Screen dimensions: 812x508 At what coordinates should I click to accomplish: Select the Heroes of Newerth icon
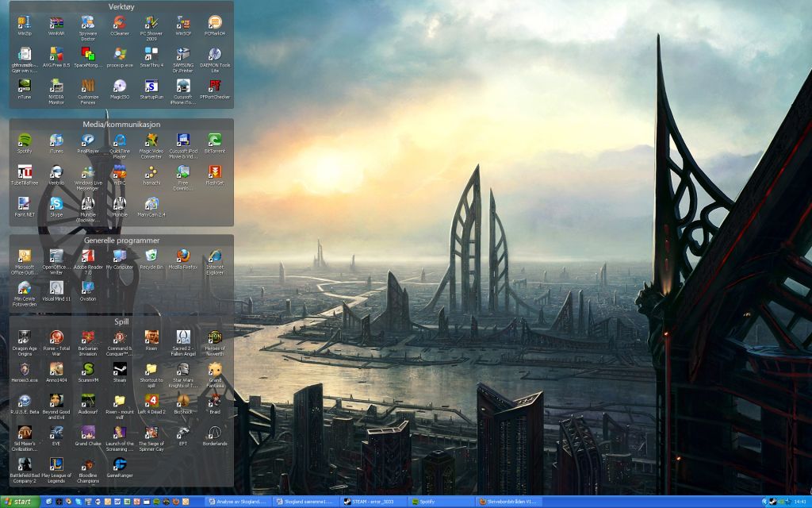[x=215, y=343]
